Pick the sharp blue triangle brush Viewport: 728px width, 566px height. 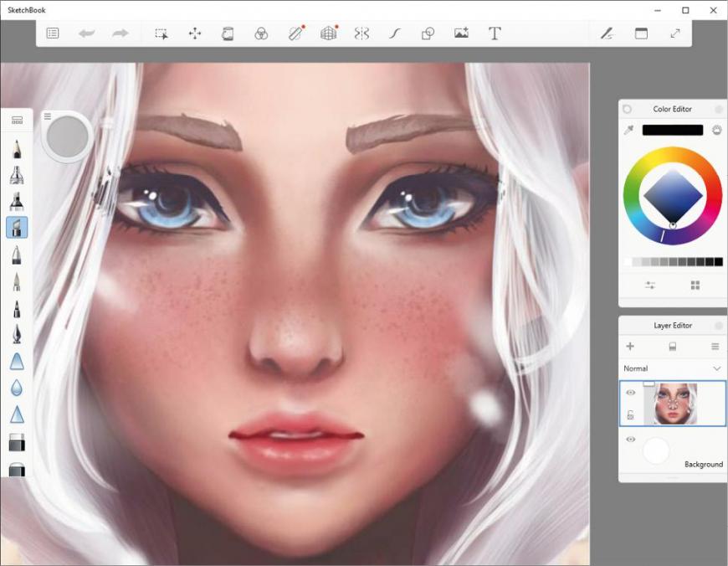pyautogui.click(x=17, y=414)
